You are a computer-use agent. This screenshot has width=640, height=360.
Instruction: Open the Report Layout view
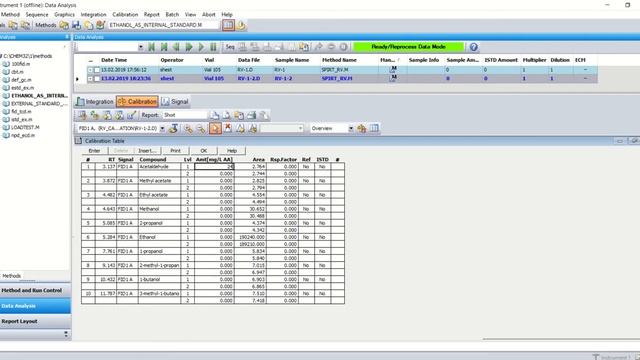tap(35, 322)
